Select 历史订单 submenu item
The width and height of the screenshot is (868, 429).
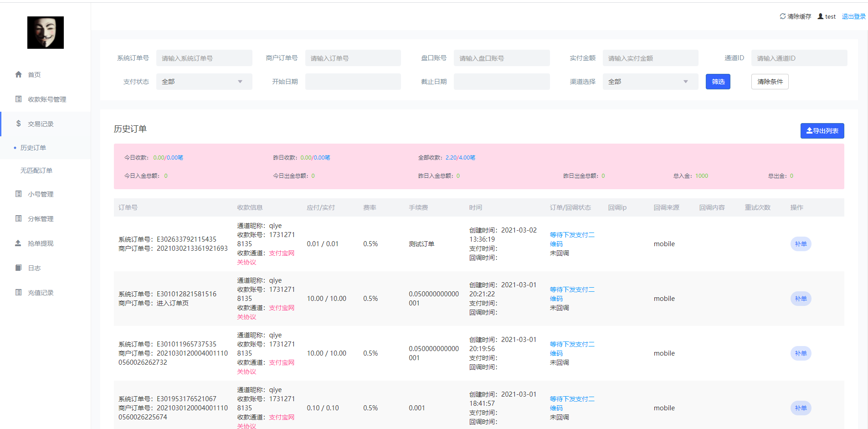pos(33,148)
